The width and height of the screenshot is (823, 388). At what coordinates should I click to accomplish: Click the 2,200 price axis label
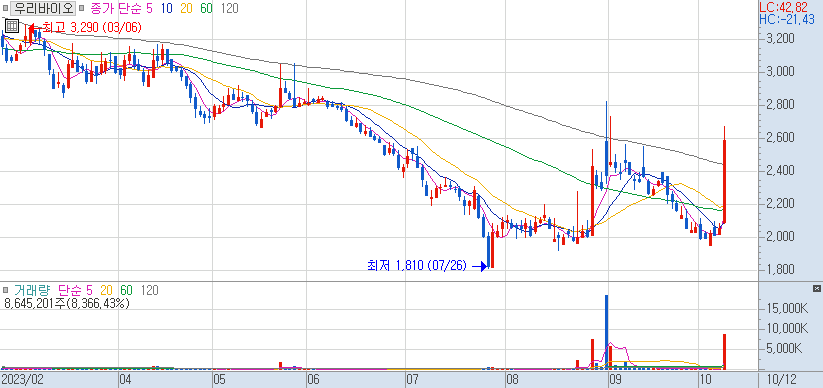(x=780, y=204)
